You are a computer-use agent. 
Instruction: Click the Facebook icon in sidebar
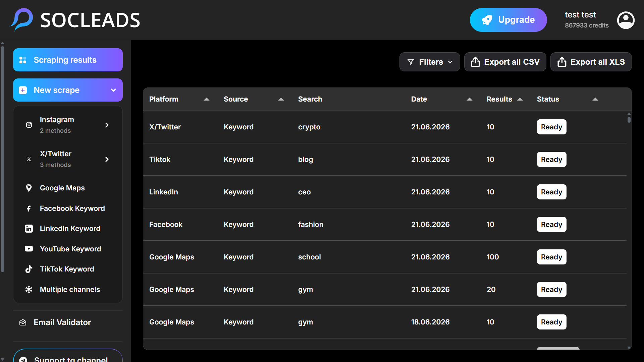(29, 208)
